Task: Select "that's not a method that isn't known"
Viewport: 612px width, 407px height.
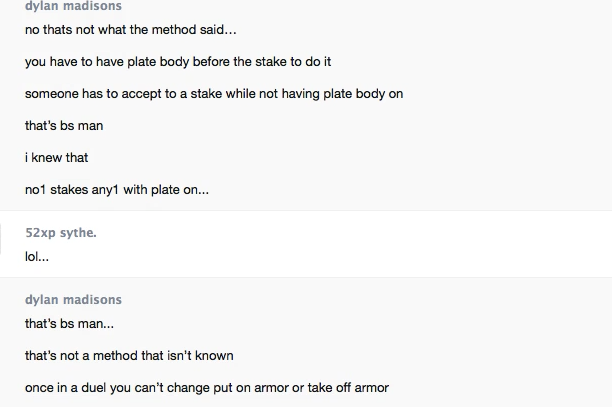Action: coord(129,356)
